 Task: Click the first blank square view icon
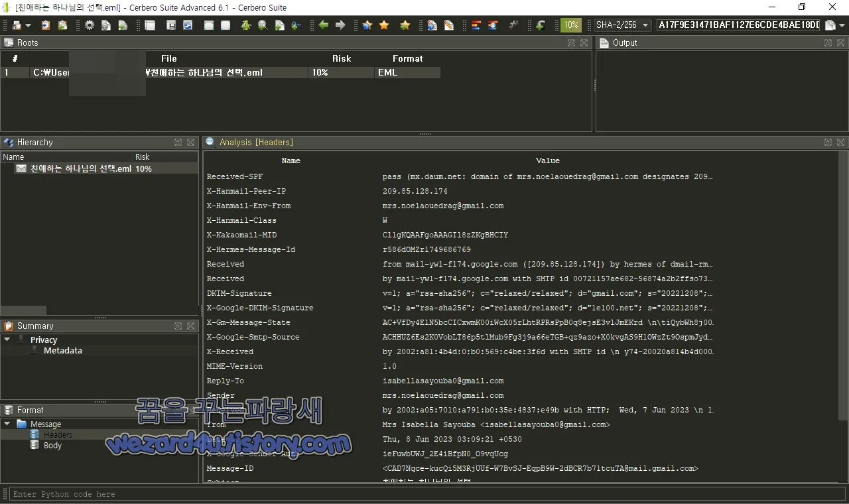[209, 25]
